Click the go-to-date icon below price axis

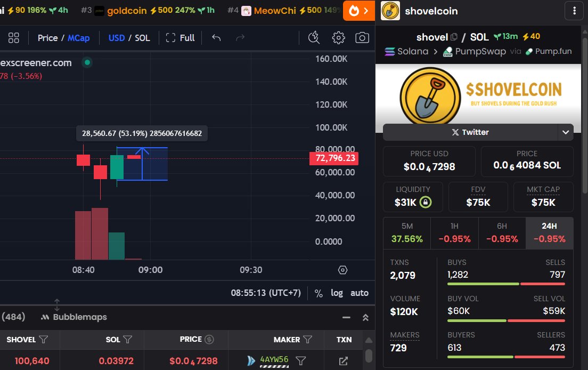pos(343,270)
